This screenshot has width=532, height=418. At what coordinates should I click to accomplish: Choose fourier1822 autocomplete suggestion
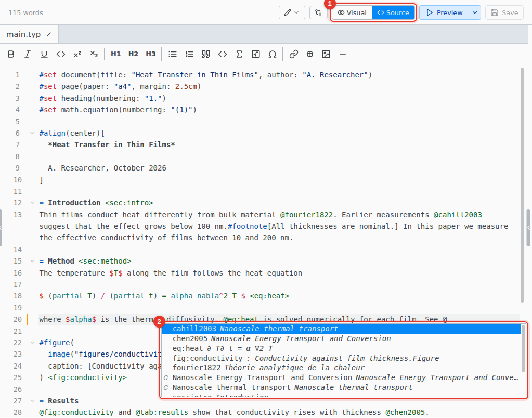[341, 368]
